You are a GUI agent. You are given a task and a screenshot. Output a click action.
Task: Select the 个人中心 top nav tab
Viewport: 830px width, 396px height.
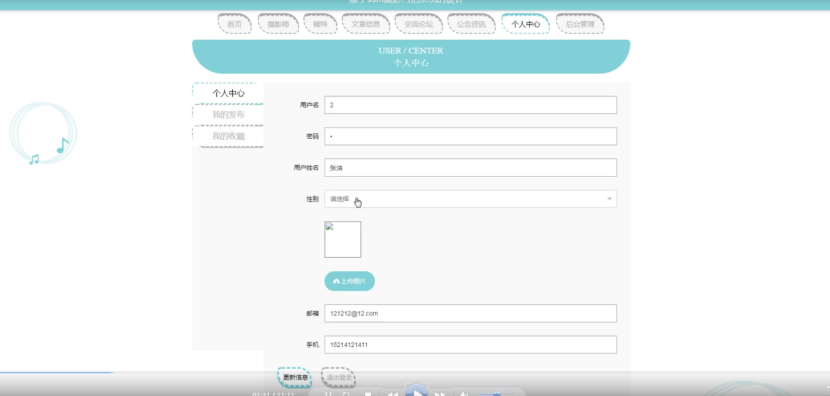(x=526, y=24)
